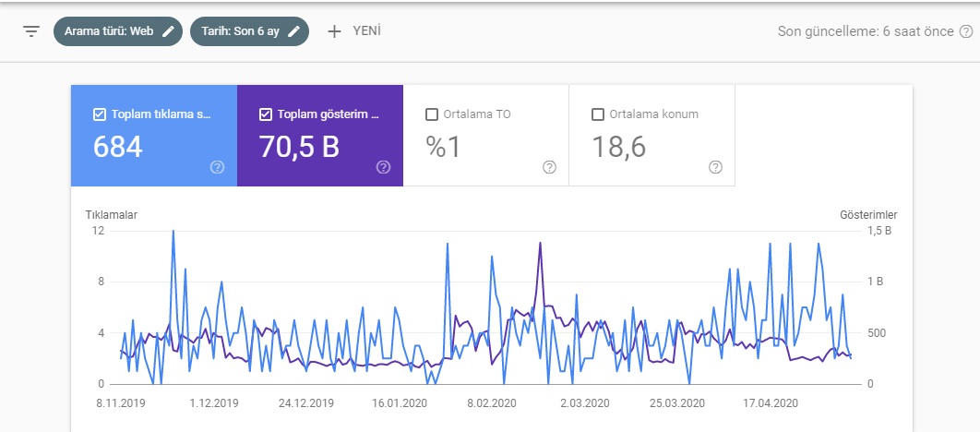Open help icon in Ortalama konum card
The width and height of the screenshot is (980, 432).
coord(716,167)
